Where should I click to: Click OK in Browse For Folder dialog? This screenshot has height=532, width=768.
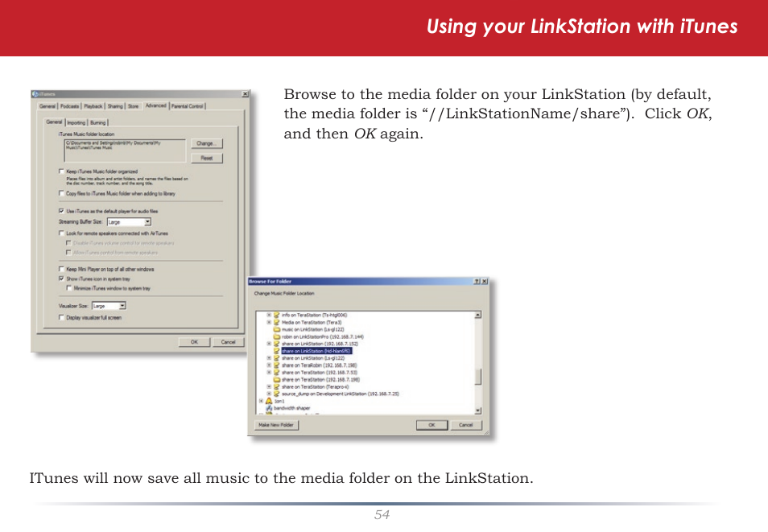click(x=431, y=425)
